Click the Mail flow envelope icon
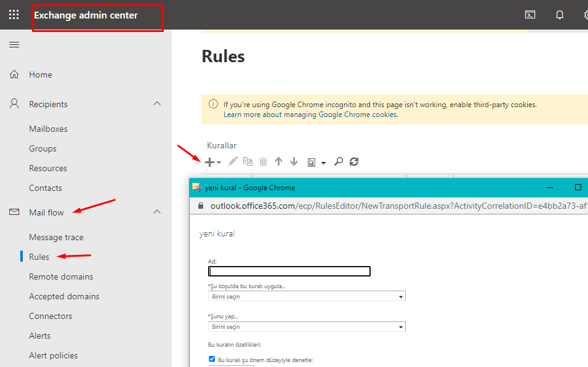The width and height of the screenshot is (588, 367). 14,212
